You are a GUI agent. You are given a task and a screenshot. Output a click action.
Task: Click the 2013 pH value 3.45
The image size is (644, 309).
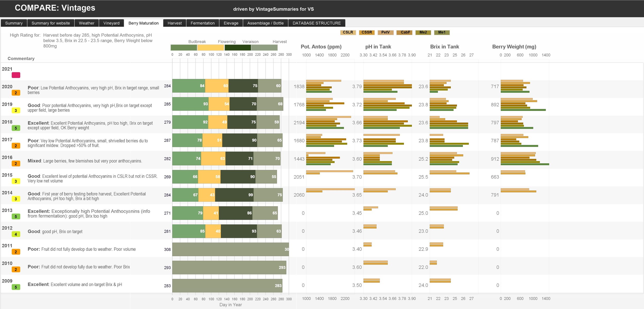tap(357, 213)
